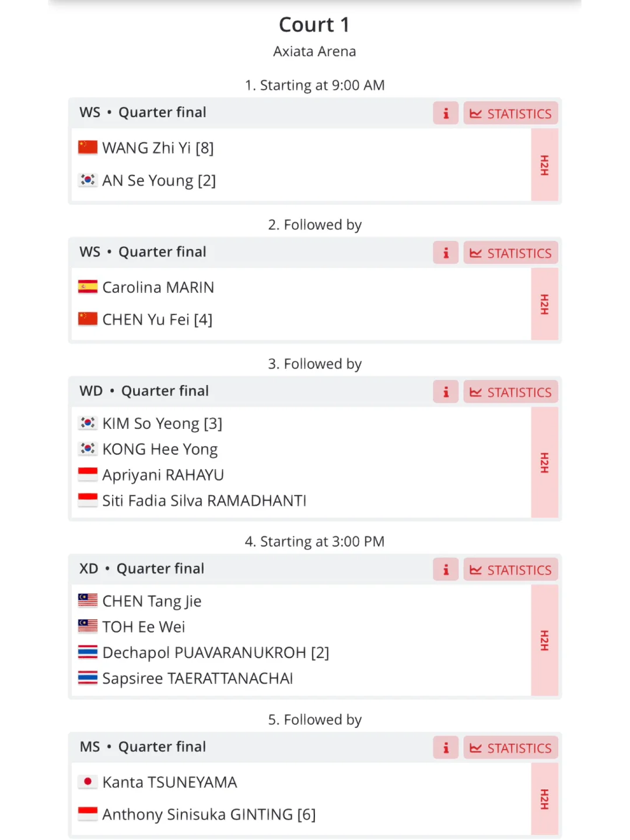Open info icon for Carolina Marin match
Image resolution: width=630 pixels, height=840 pixels.
pos(446,253)
